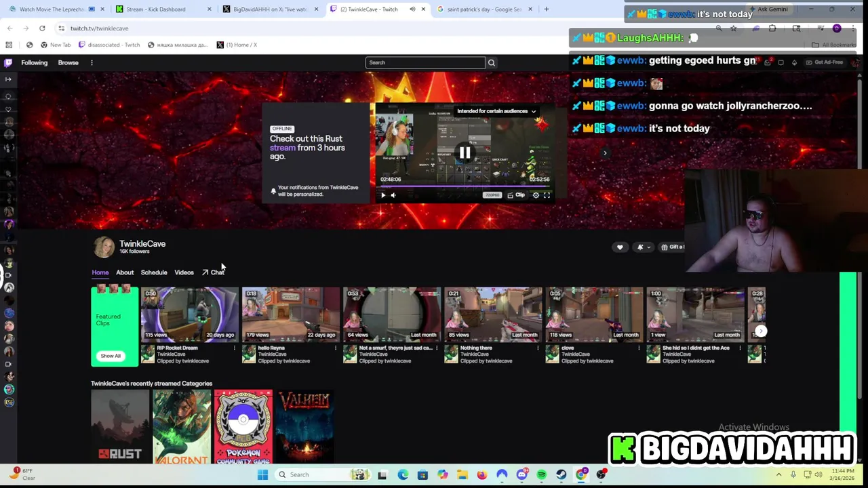868x488 pixels.
Task: Open the 720P60 quality badge
Action: [x=492, y=195]
